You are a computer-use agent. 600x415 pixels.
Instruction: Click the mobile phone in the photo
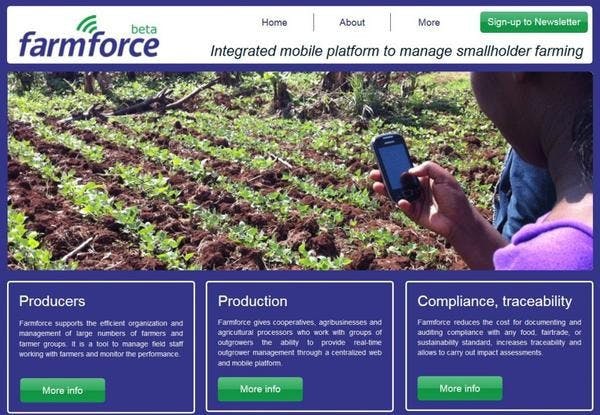click(396, 168)
